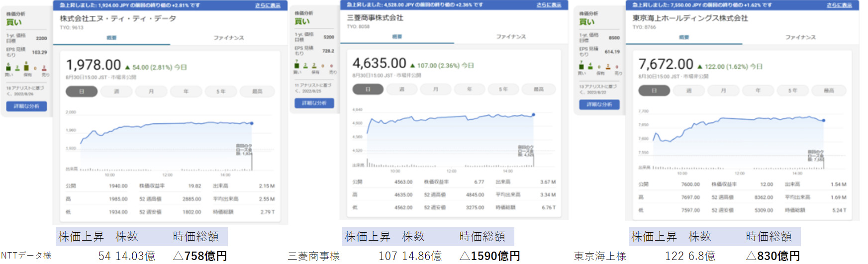Viewport: 868px width, 264px height.
Task: Click the green up-triangle next to 122.00 (1.62%)
Action: 700,67
